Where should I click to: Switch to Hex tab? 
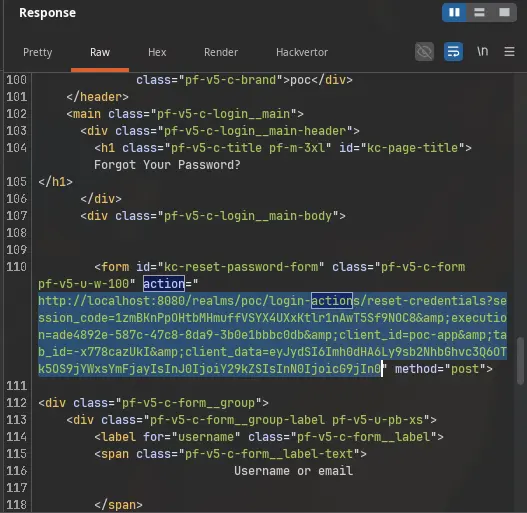[157, 52]
